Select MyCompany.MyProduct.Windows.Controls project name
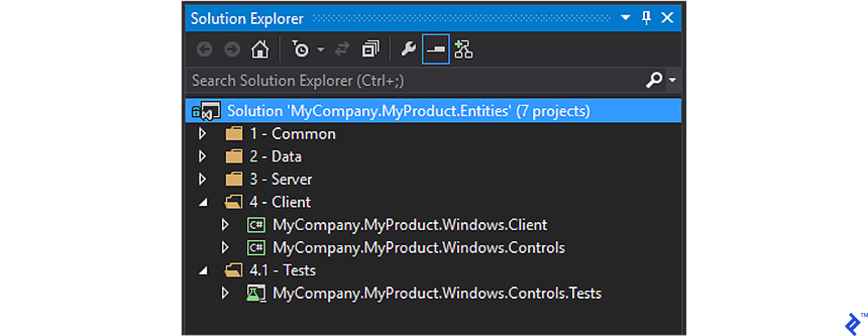868x336 pixels. pos(419,248)
